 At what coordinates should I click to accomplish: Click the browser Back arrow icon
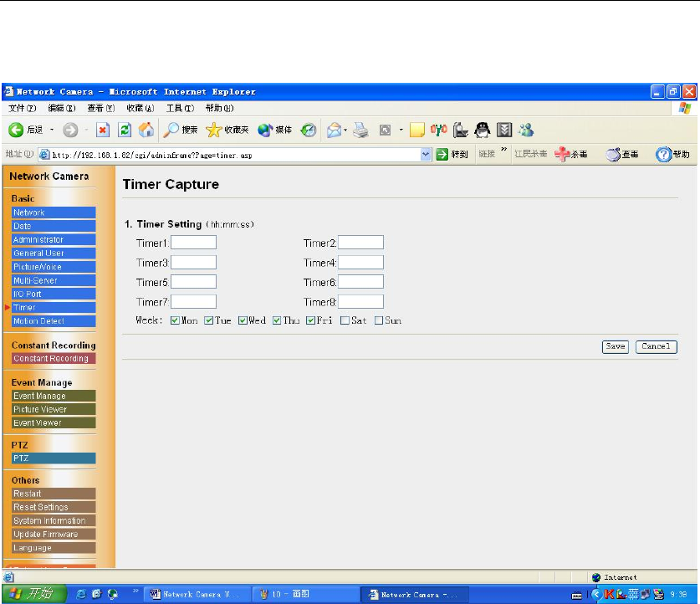(16, 131)
